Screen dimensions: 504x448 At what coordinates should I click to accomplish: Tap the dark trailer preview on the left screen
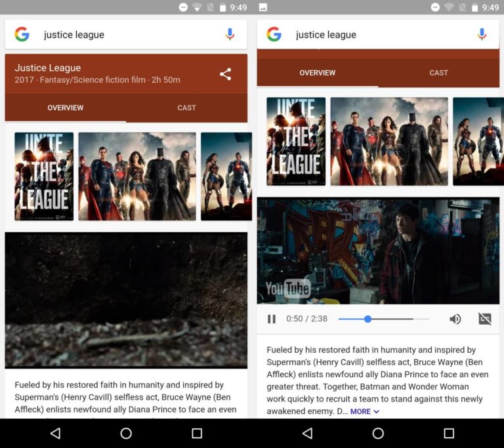126,300
